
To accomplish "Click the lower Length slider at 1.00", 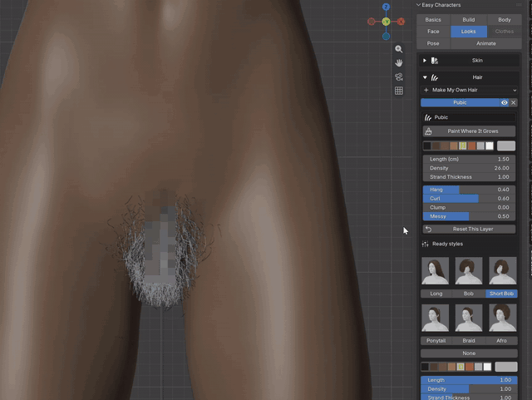I will [469, 380].
